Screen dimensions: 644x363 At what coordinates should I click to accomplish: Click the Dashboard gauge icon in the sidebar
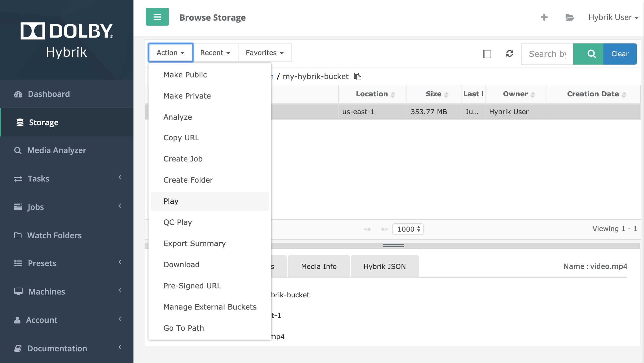click(18, 94)
